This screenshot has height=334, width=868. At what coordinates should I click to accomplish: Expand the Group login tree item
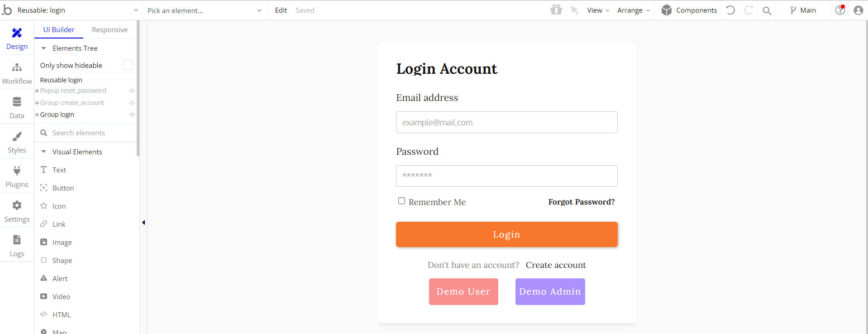(x=37, y=115)
